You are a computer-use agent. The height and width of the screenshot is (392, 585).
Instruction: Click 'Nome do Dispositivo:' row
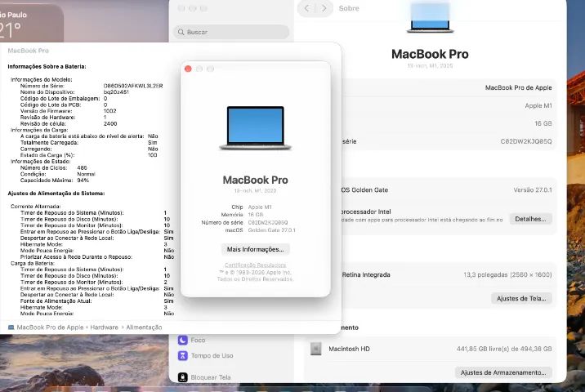pos(74,92)
